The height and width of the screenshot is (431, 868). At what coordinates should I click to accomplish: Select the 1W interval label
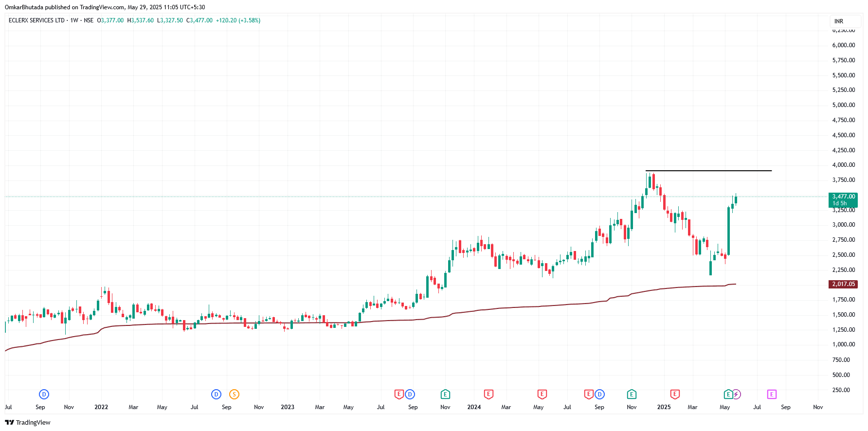pyautogui.click(x=74, y=20)
